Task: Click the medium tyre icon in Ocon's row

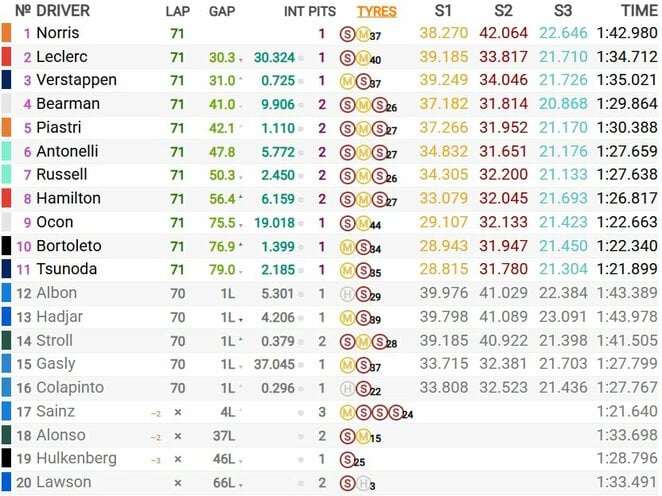Action: point(361,223)
